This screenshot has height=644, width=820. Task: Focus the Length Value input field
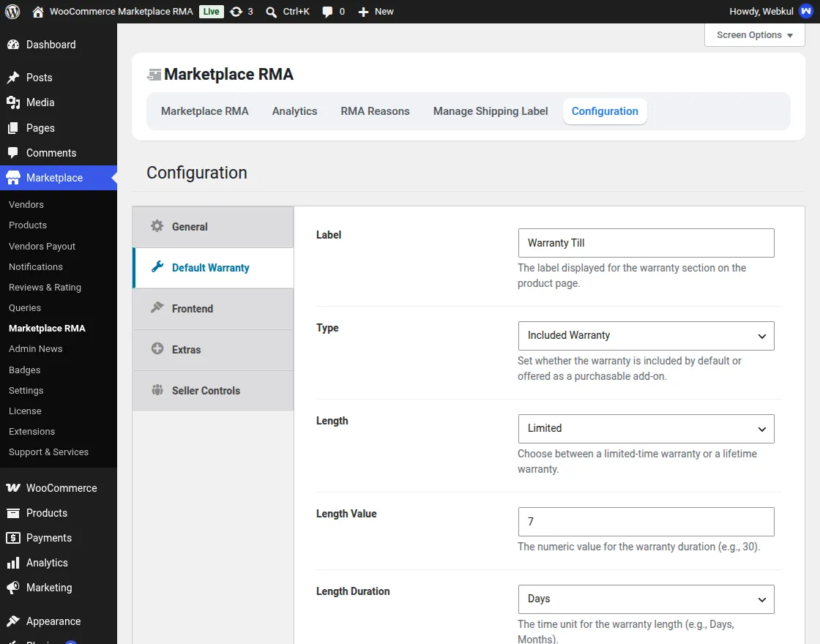tap(646, 522)
